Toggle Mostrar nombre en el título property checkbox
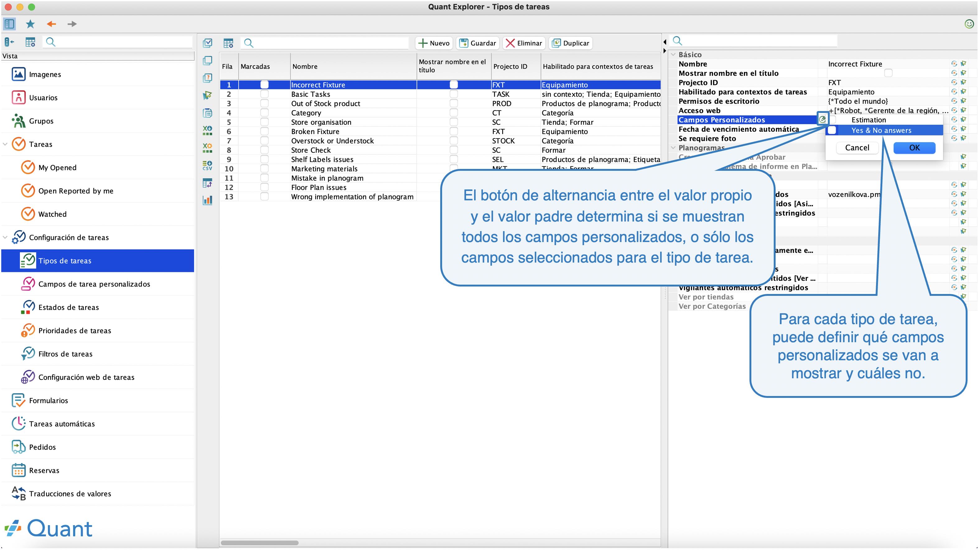 coord(888,73)
